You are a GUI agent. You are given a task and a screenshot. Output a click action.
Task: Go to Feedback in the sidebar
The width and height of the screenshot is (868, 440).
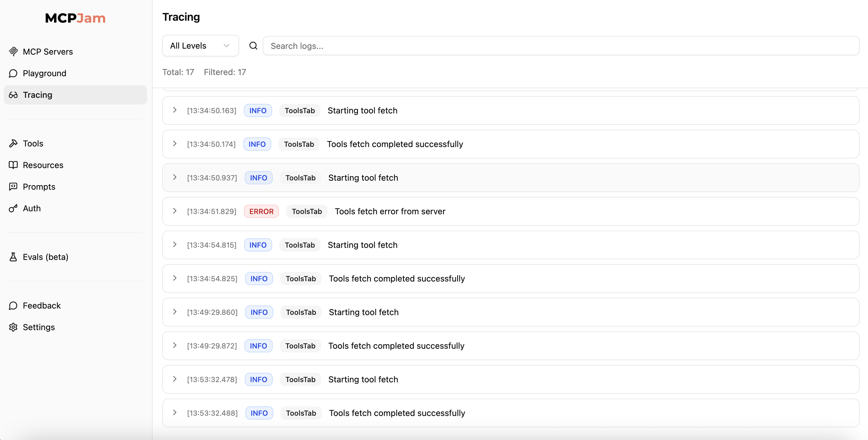click(41, 306)
